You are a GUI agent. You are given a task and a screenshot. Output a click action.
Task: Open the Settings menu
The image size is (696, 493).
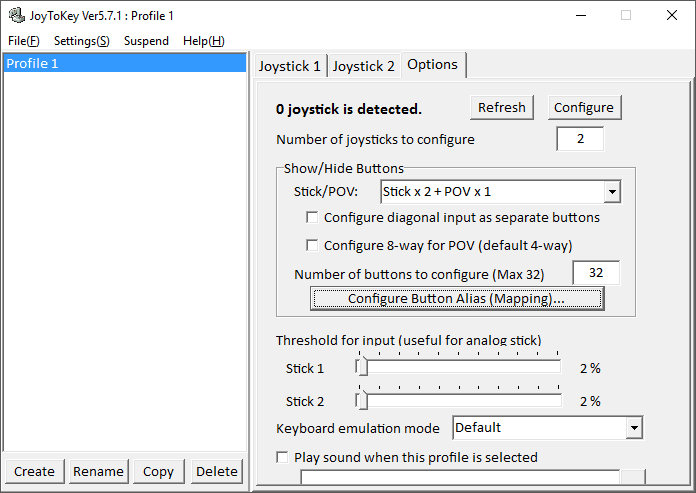[82, 41]
